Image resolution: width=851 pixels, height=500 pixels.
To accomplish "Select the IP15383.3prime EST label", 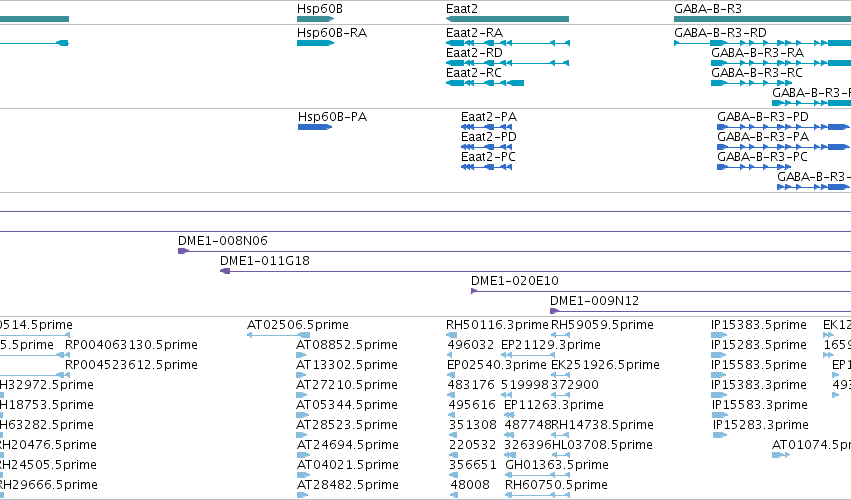I will 759,385.
